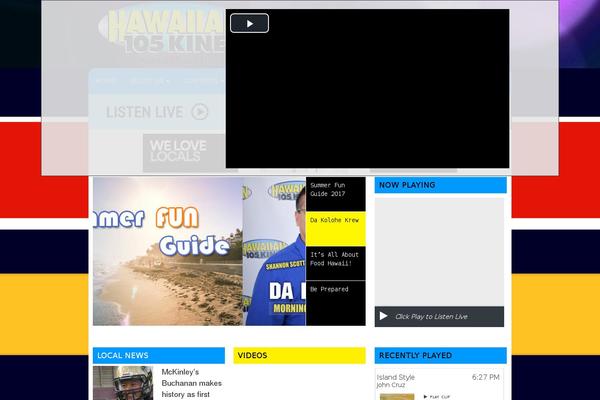Start the video overlay with its play button
This screenshot has height=400, width=600.
click(x=249, y=23)
